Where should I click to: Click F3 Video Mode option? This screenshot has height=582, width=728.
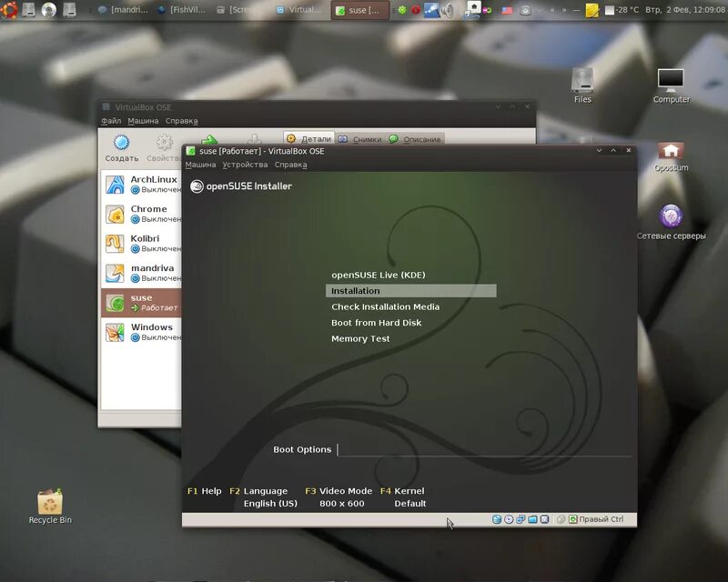point(339,497)
